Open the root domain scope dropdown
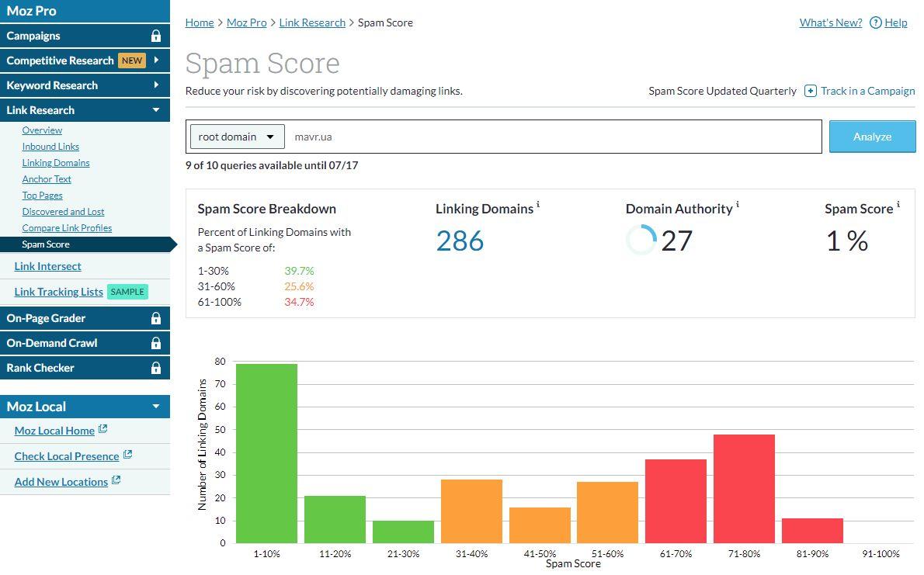The width and height of the screenshot is (924, 575). point(237,137)
